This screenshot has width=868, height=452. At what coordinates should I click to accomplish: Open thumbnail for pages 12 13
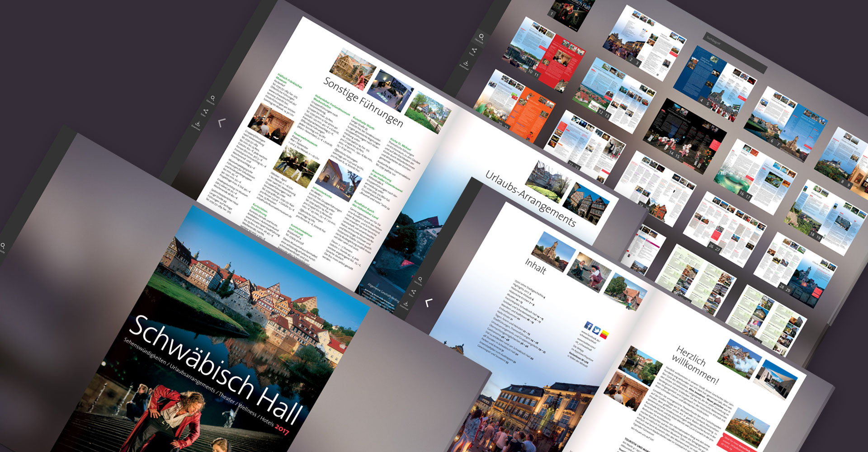pos(615,95)
